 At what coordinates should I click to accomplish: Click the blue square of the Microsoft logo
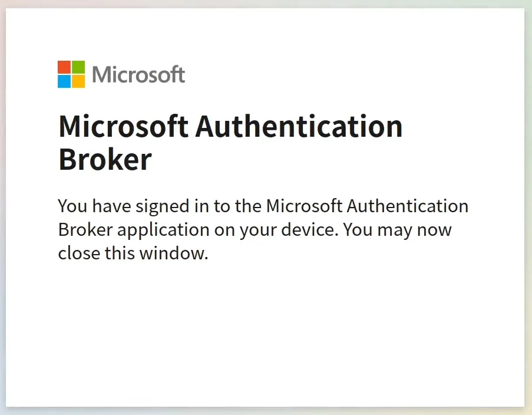point(64,81)
